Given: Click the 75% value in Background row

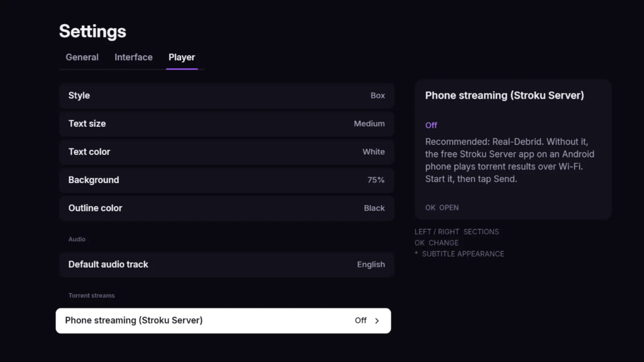Looking at the screenshot, I should click(x=376, y=180).
